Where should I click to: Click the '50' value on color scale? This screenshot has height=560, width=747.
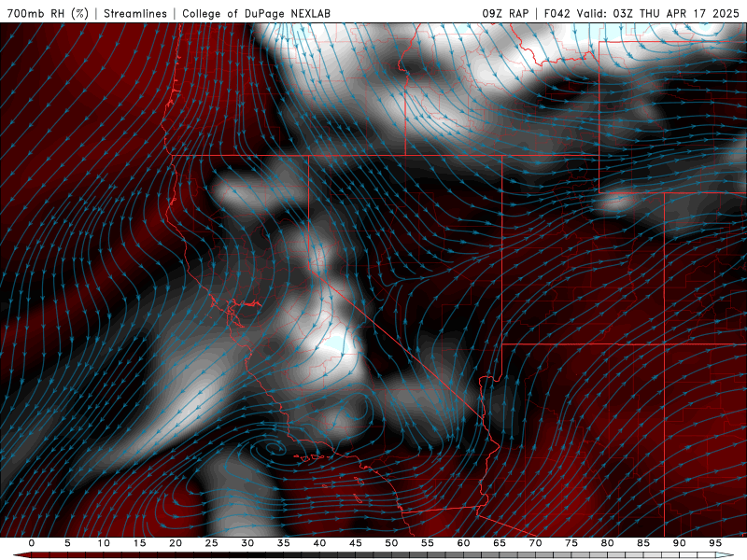(x=391, y=543)
